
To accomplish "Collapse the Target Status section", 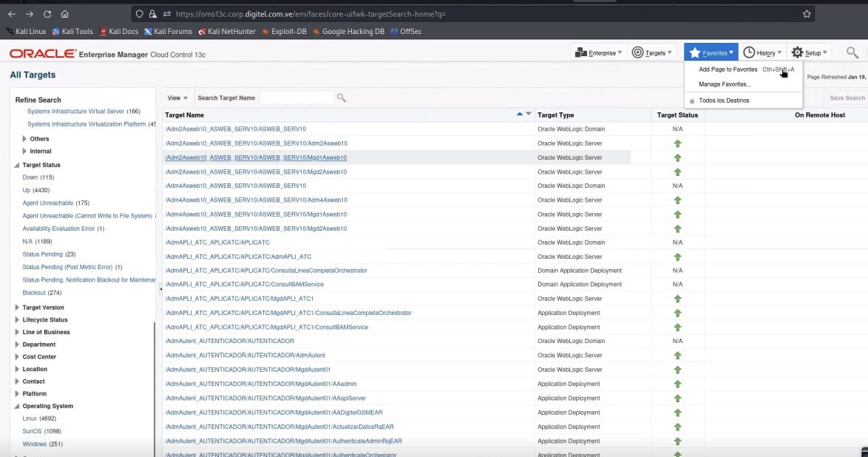I will (x=17, y=165).
